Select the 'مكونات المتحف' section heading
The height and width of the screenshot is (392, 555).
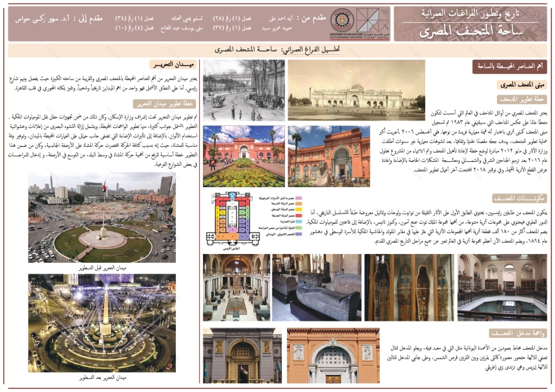point(515,197)
